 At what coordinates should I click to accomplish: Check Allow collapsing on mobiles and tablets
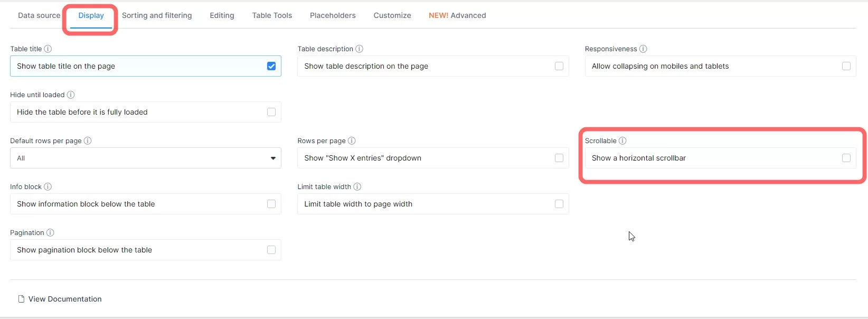tap(846, 66)
